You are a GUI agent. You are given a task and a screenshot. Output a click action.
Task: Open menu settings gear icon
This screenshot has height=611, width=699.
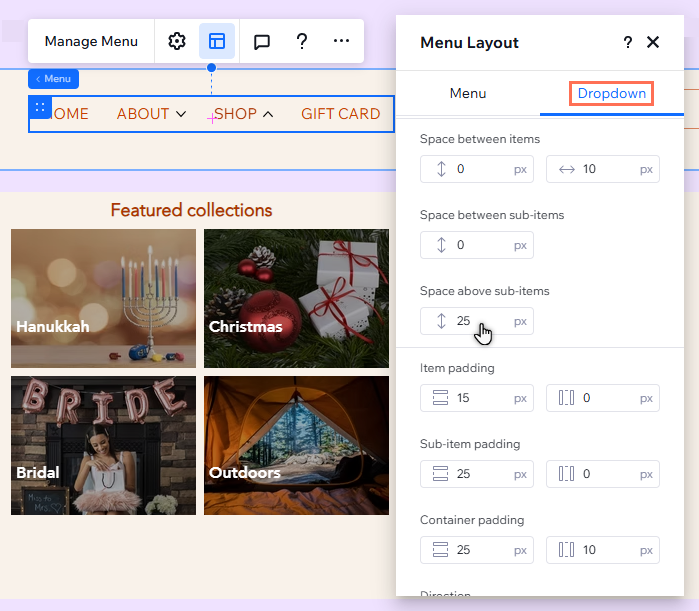tap(177, 41)
